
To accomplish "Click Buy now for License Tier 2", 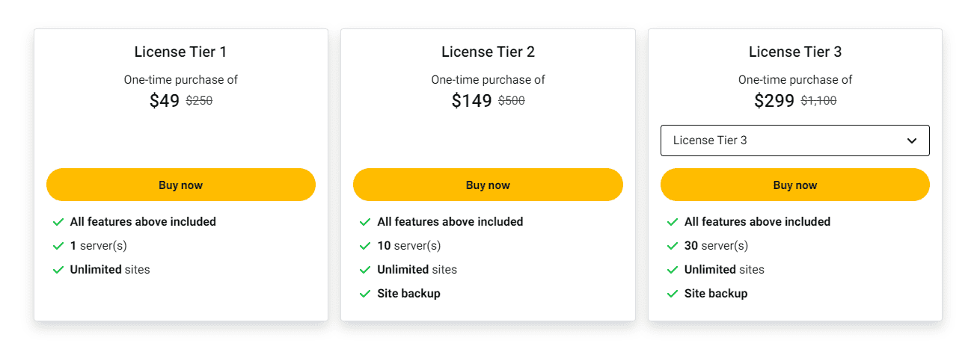I will pyautogui.click(x=488, y=185).
